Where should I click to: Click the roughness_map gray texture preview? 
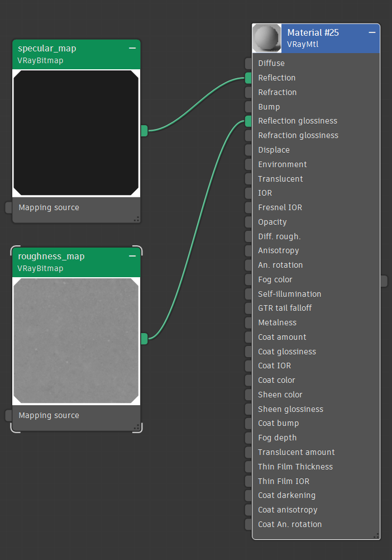[x=76, y=340]
